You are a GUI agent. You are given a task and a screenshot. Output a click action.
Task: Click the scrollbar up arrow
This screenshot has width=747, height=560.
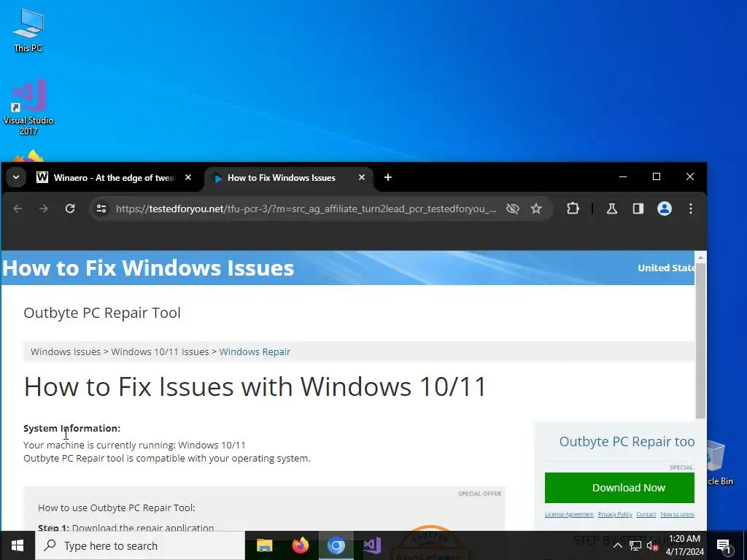(700, 257)
